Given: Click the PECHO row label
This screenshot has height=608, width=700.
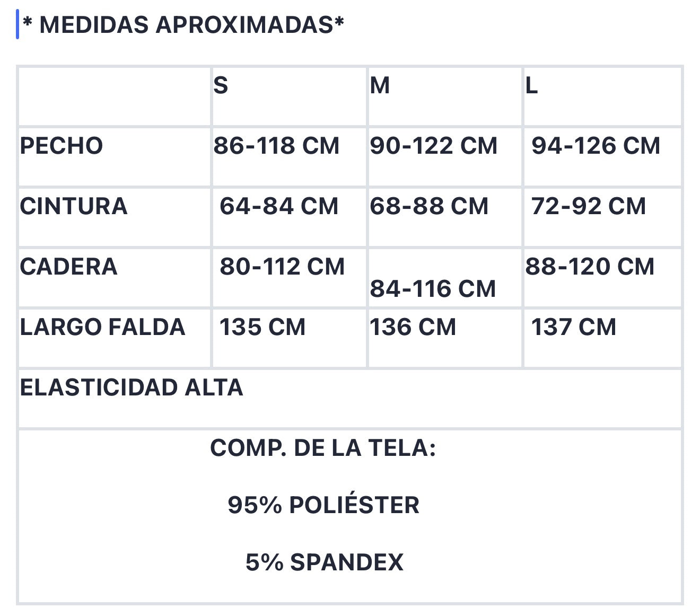Looking at the screenshot, I should pyautogui.click(x=62, y=146).
